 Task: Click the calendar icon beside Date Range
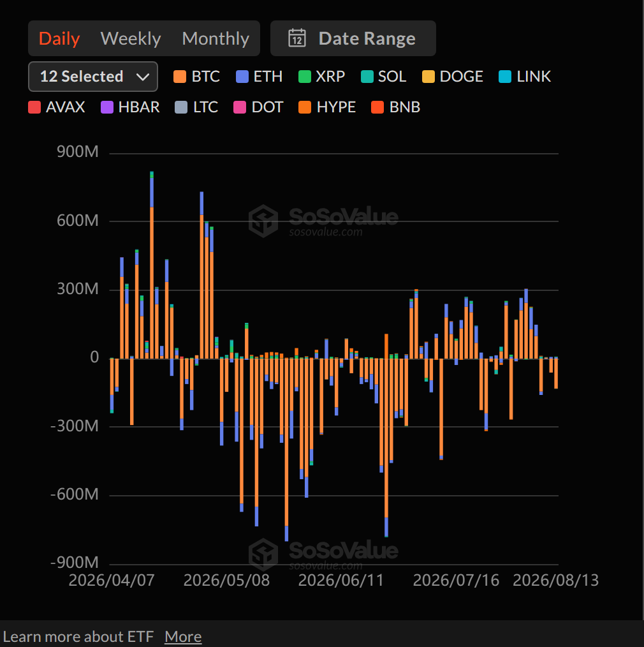click(x=297, y=38)
